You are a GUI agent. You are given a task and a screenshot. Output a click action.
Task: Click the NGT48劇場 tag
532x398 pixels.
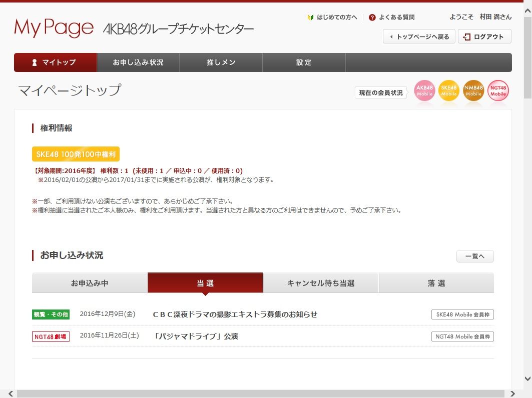(x=51, y=336)
